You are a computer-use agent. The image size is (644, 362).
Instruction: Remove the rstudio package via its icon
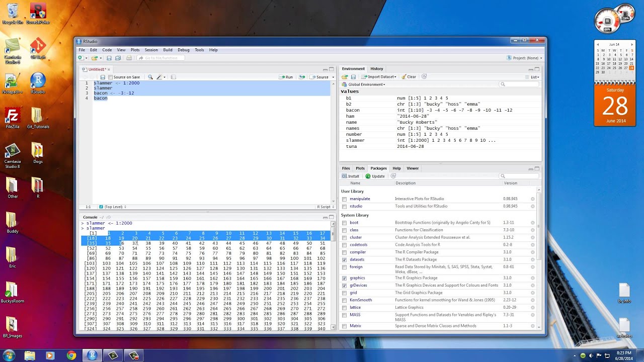pos(532,207)
